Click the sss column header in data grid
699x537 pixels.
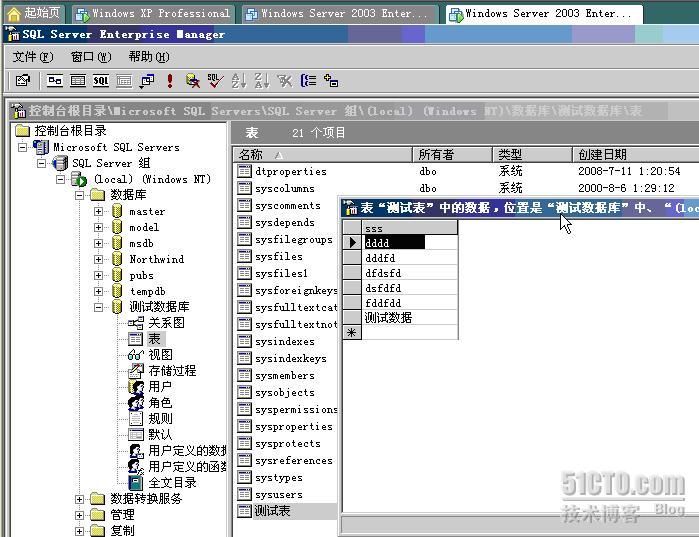410,228
